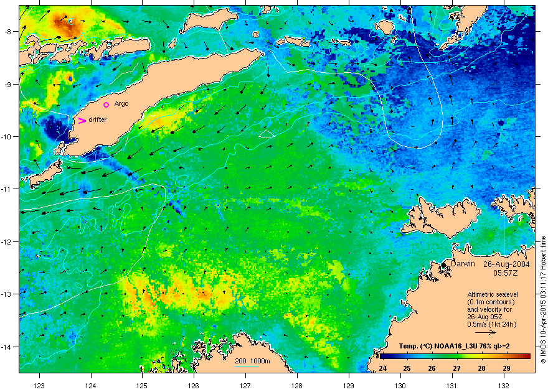The width and height of the screenshot is (548, 392).
Task: Select the "Argo" label on the island
Action: (121, 104)
